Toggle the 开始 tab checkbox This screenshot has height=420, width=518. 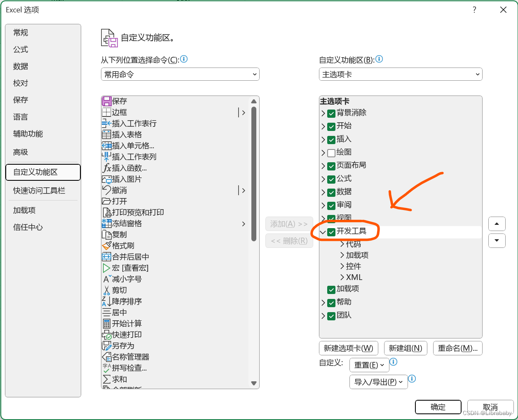[331, 127]
